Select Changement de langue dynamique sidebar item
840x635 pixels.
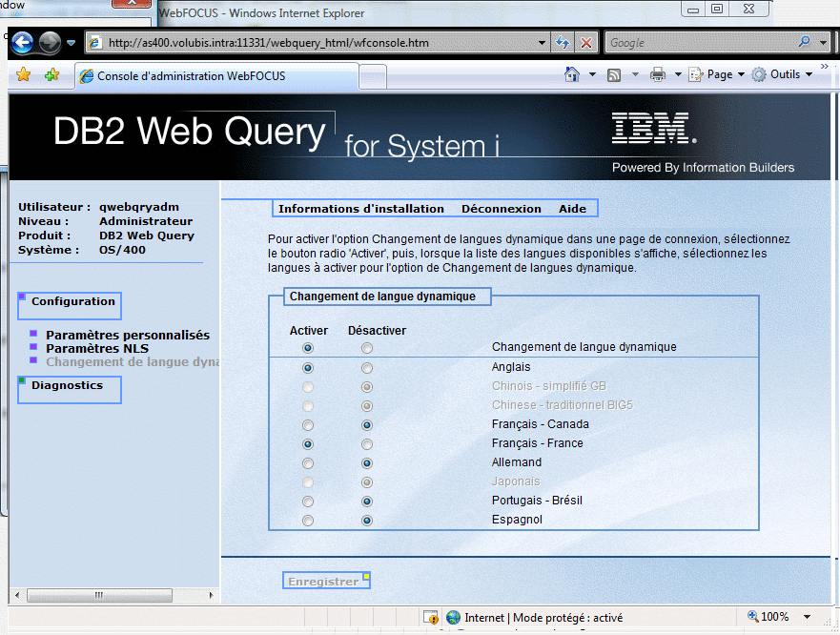[133, 361]
